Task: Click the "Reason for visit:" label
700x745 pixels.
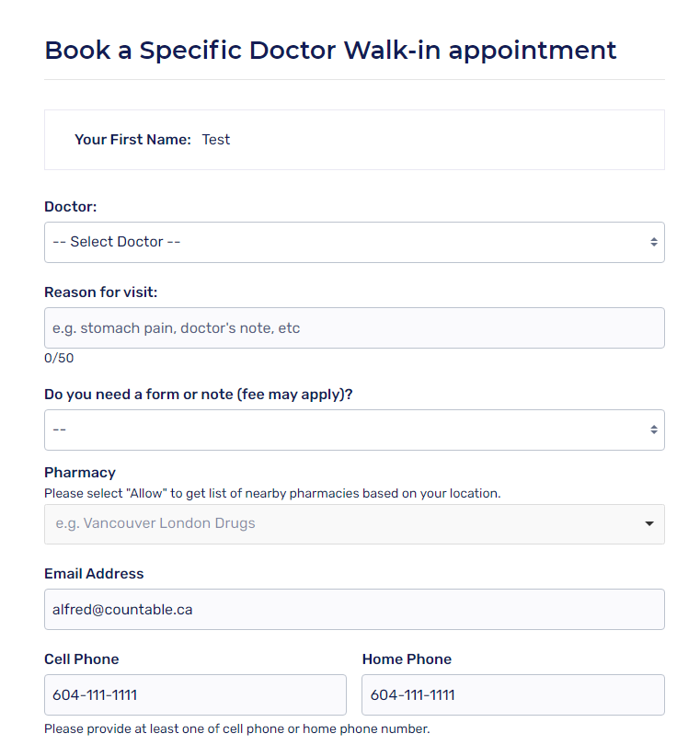Action: pyautogui.click(x=101, y=292)
